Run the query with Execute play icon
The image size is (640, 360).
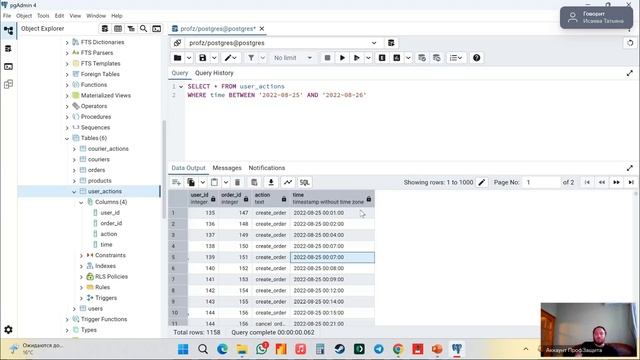click(x=342, y=58)
